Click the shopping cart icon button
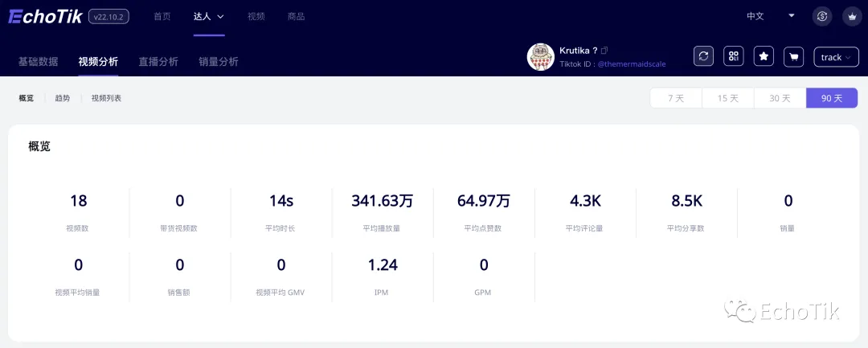Image resolution: width=868 pixels, height=348 pixels. pyautogui.click(x=794, y=56)
